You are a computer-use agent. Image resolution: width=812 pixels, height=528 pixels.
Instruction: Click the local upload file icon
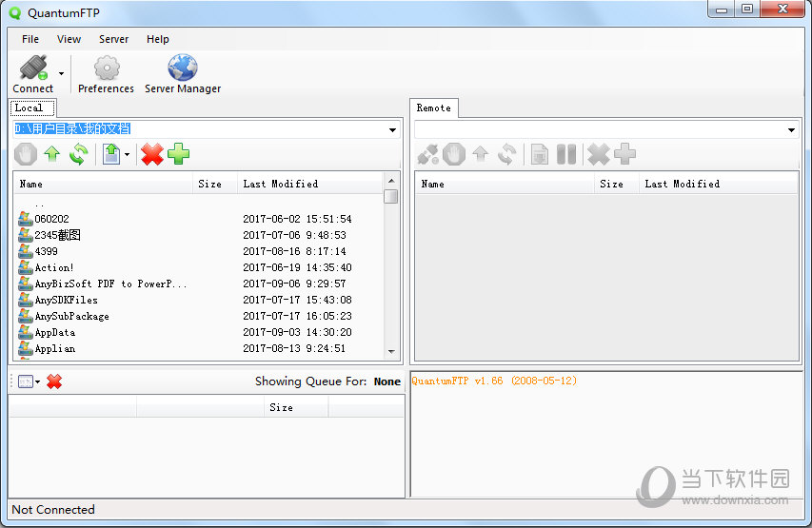[110, 154]
